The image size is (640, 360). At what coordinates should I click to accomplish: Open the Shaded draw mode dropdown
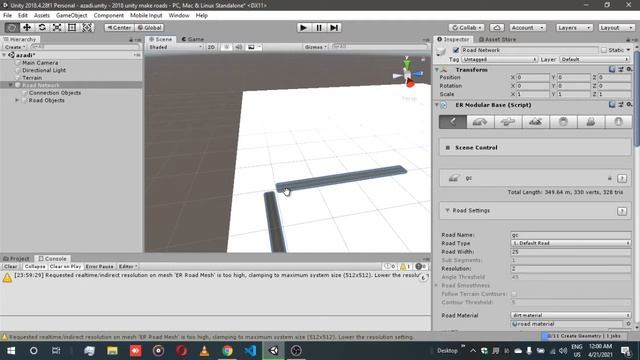175,47
